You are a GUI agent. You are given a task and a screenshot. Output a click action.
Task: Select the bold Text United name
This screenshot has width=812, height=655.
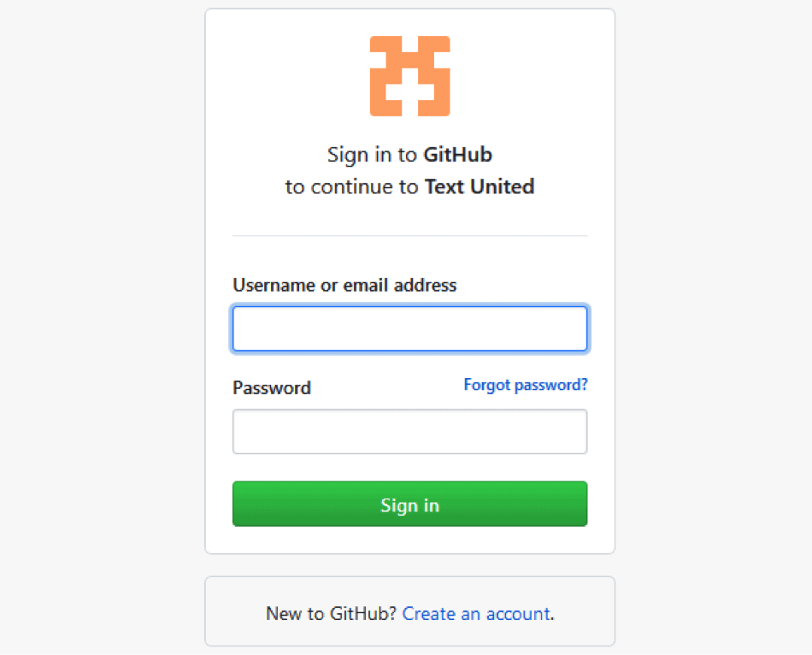(480, 186)
